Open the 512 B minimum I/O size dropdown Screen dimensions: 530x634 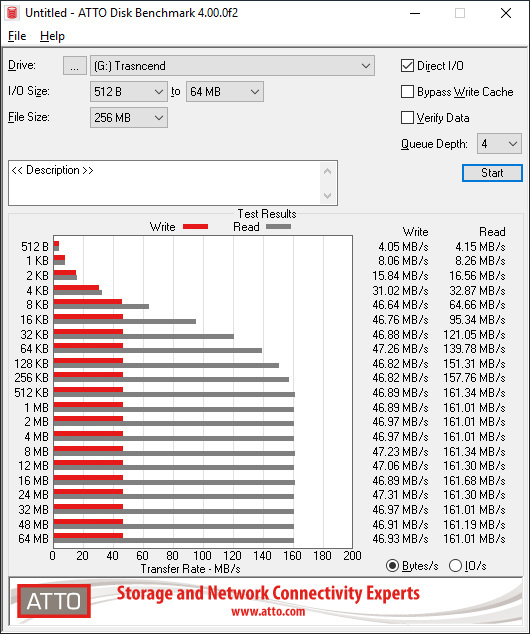point(129,92)
